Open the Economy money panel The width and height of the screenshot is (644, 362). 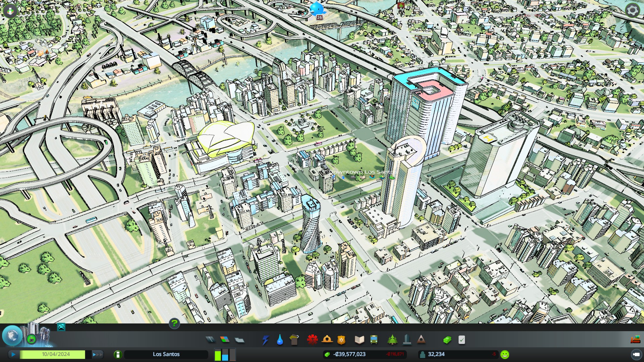click(447, 340)
